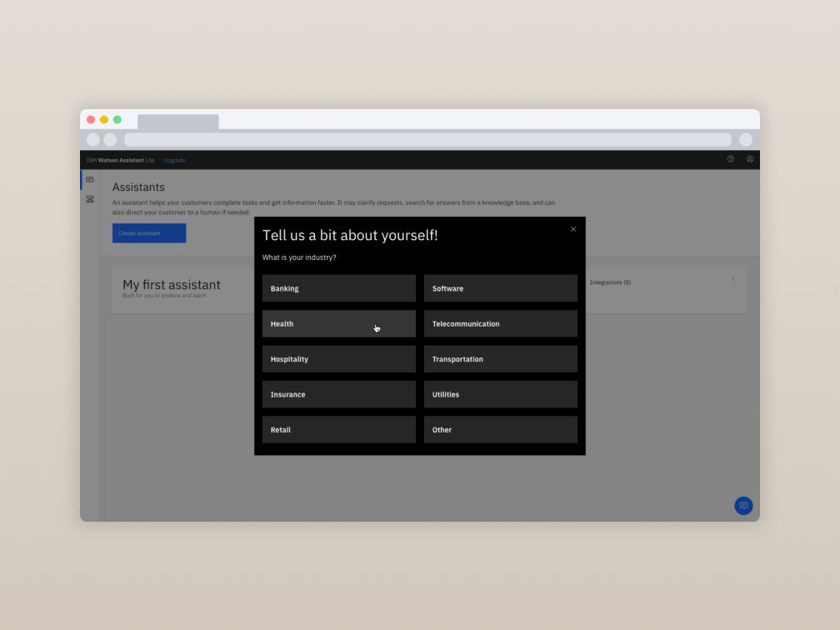The width and height of the screenshot is (840, 630).
Task: Pick Telecommunication industry tile
Action: coord(500,324)
